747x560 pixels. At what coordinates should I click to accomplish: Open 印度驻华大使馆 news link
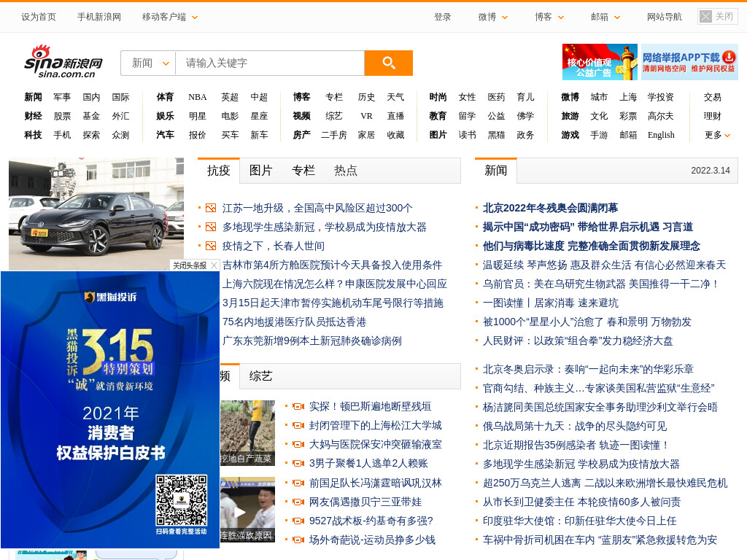click(580, 521)
